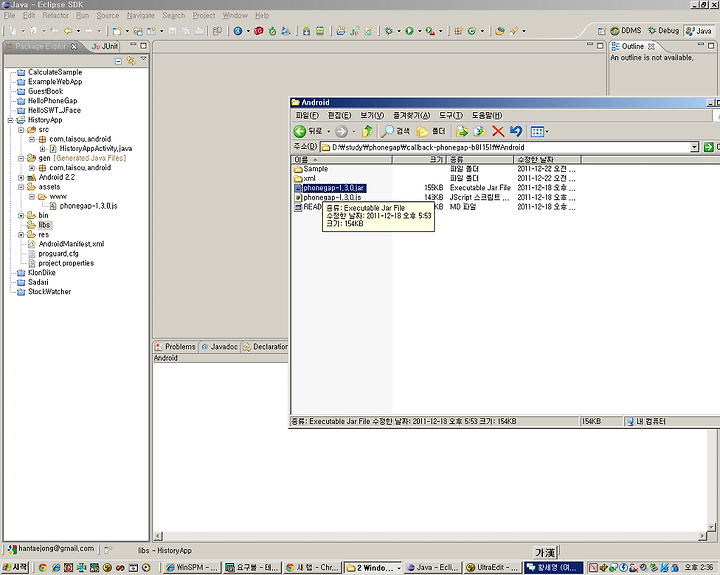Click the blue Undo arrow in explorer toolbar

tap(516, 131)
